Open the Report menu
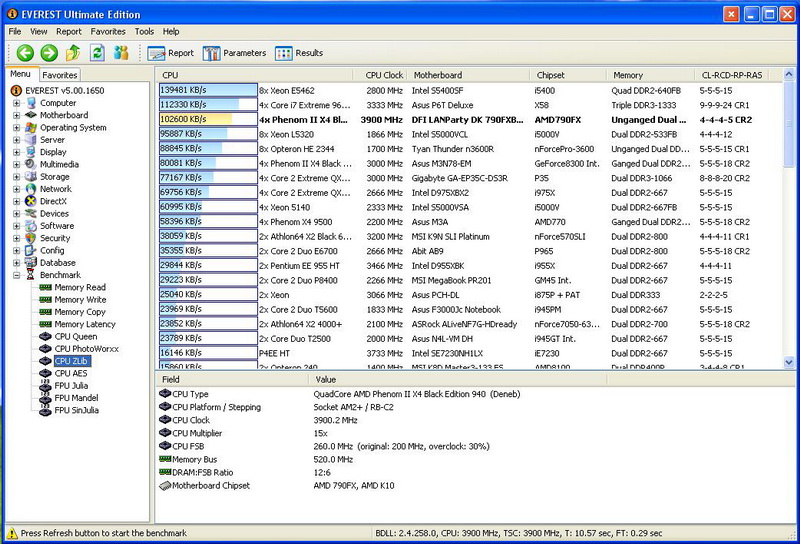 click(69, 32)
